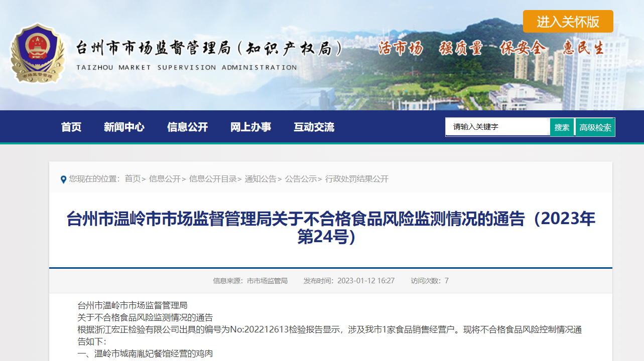The image size is (644, 361).
Task: Open the 进入关怀版 accessibility mode
Action: pos(568,22)
